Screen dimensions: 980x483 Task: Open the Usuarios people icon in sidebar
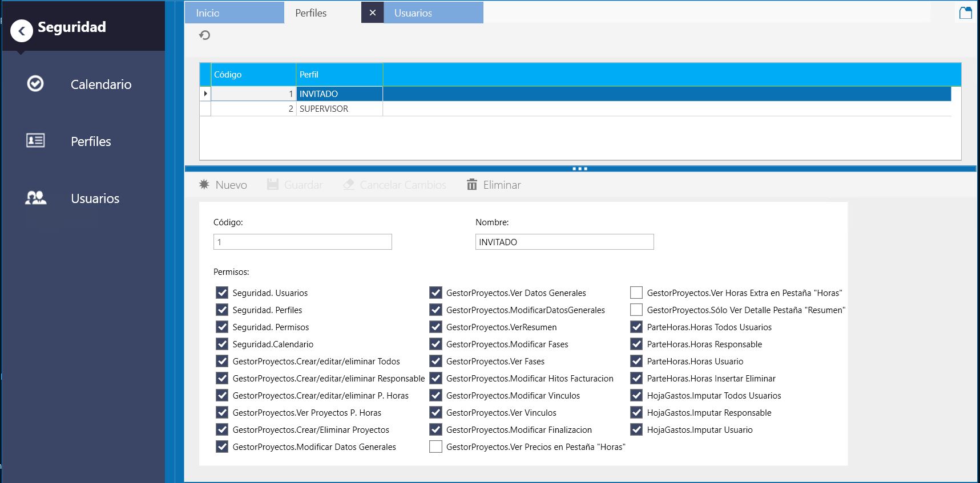(x=35, y=198)
